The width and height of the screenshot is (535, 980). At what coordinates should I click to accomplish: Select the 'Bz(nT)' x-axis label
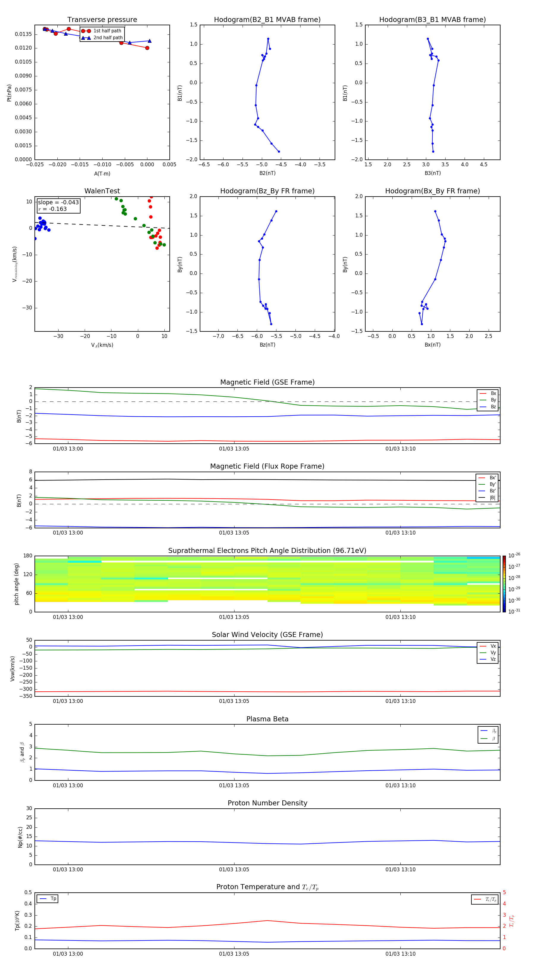[x=267, y=345]
